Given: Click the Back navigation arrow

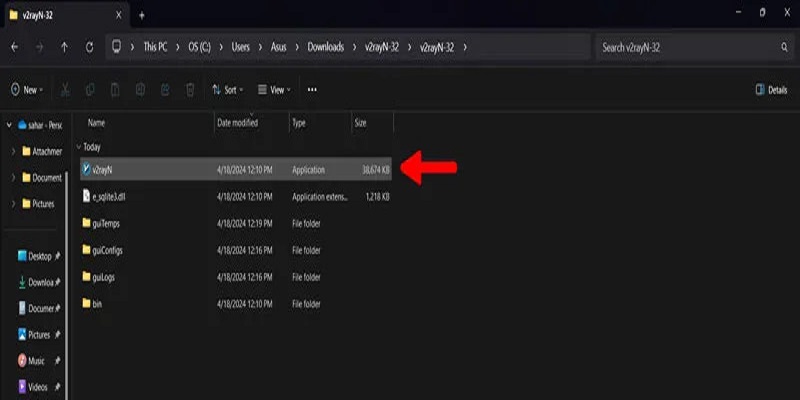Looking at the screenshot, I should coord(14,47).
